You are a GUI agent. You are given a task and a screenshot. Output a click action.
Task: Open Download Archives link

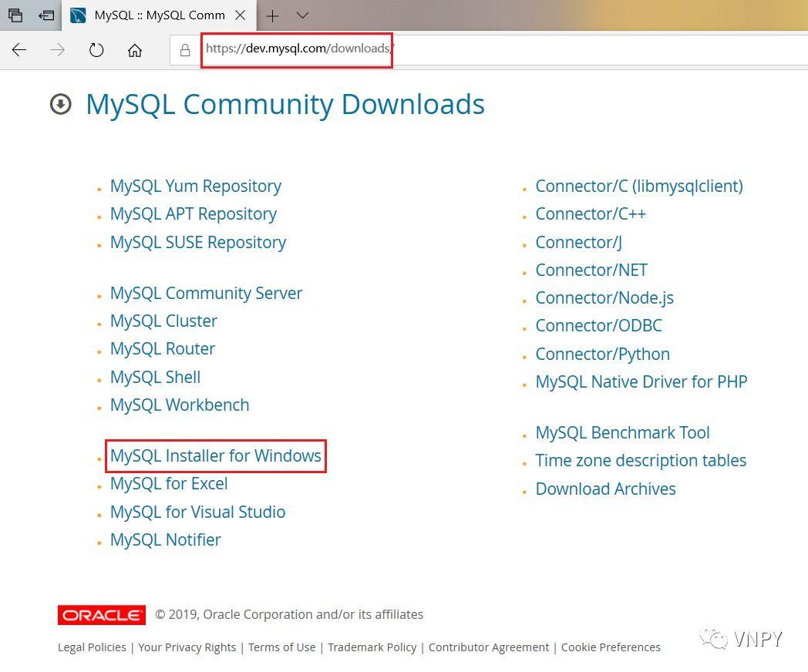[605, 489]
